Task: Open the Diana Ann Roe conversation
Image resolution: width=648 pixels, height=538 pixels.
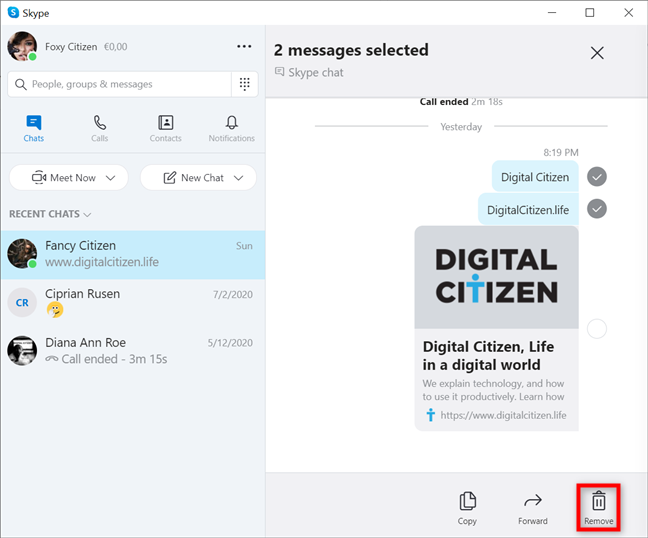Action: click(x=133, y=350)
